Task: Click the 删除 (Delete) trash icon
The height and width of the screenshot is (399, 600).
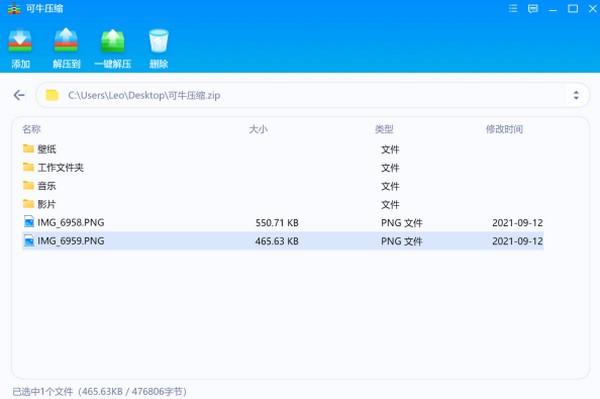Action: point(158,41)
